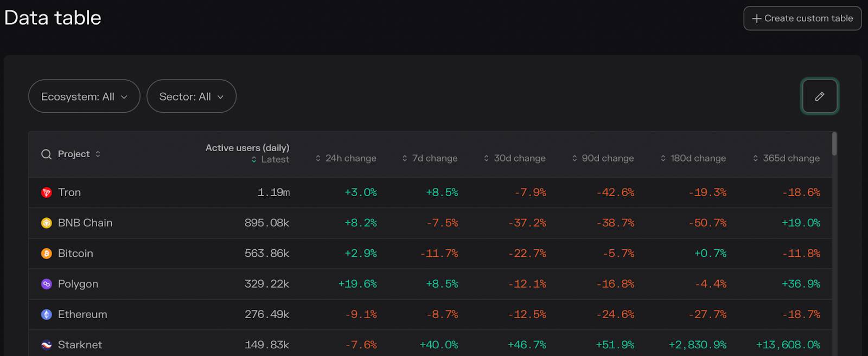
Task: Open the Bitcoin project row
Action: [430, 254]
